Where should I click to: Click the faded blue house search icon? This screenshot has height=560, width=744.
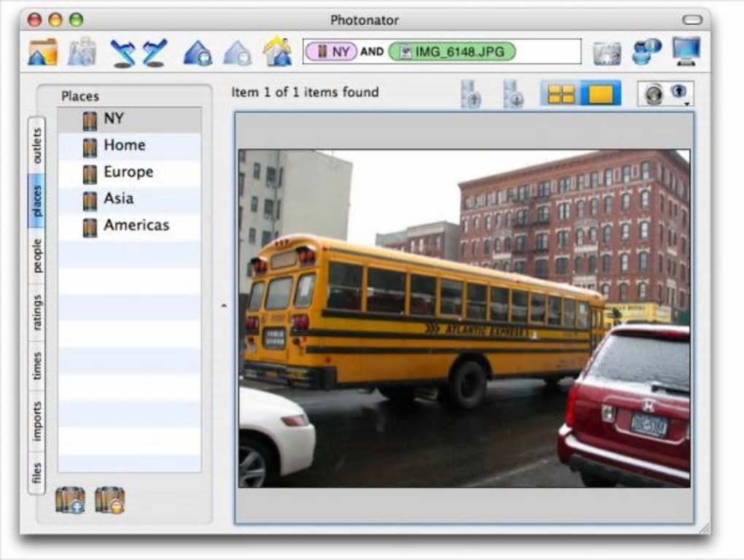point(237,52)
